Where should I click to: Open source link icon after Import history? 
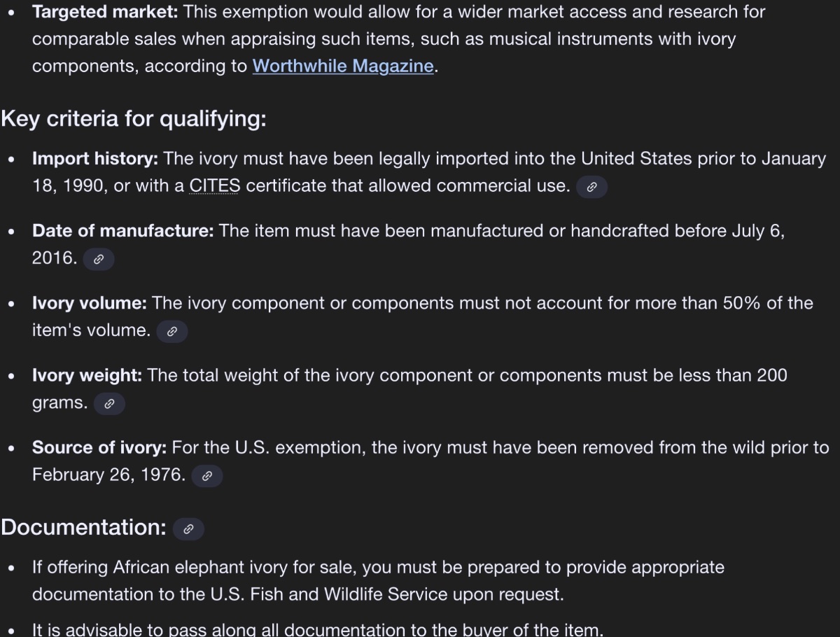click(591, 187)
